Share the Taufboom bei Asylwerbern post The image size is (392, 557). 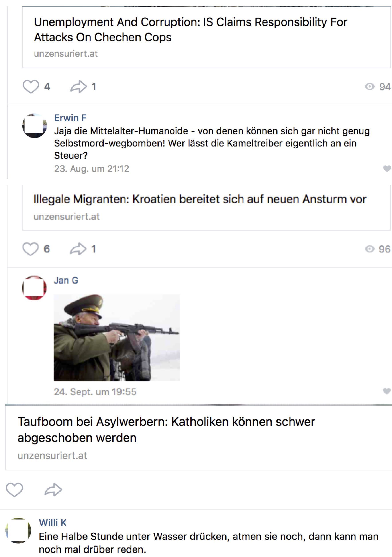[53, 490]
